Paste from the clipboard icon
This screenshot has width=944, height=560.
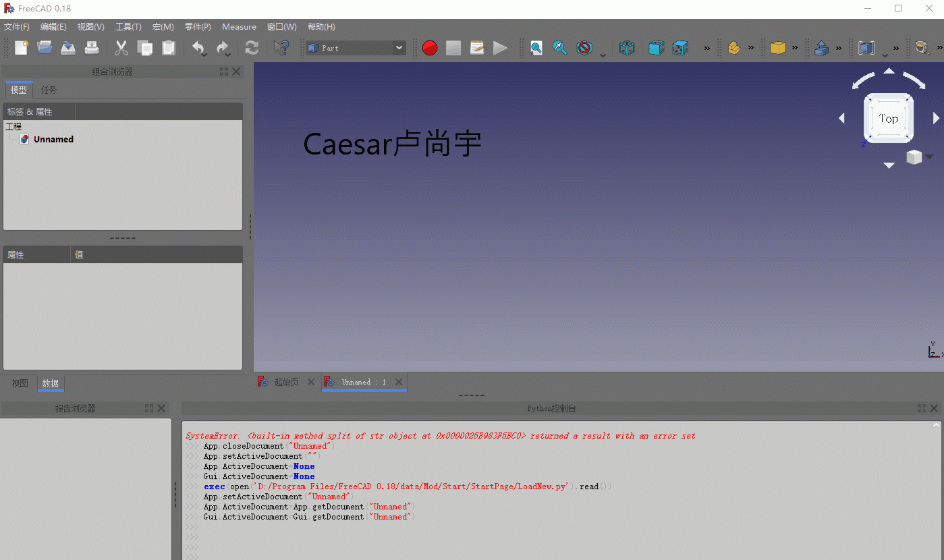[x=169, y=48]
